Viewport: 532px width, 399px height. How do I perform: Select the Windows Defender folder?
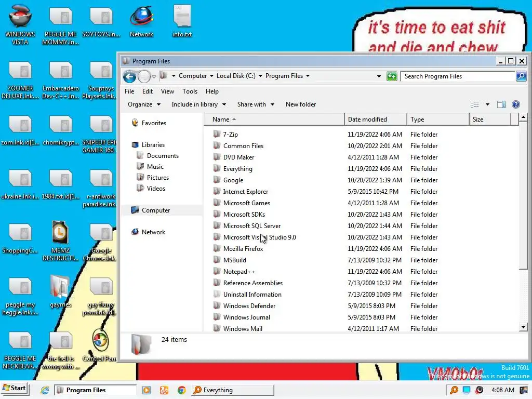(x=249, y=306)
